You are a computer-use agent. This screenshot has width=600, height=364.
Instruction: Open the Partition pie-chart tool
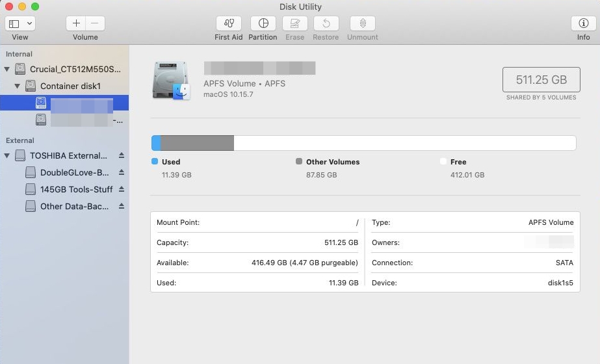point(263,24)
